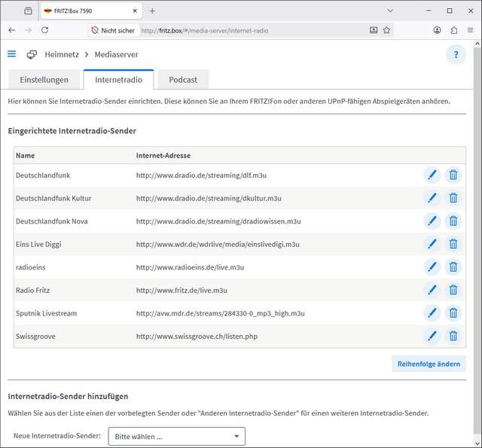Screen dimensions: 482x448
Task: Select the Deutschlandfunk name cell
Action: (43, 175)
